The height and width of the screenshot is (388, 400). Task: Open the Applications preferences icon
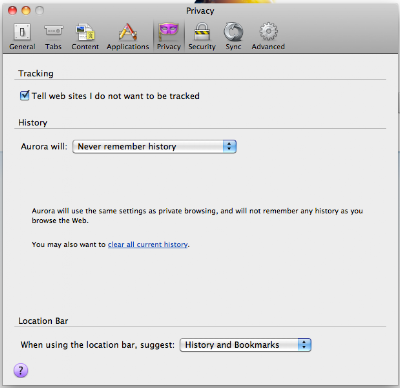pos(128,32)
